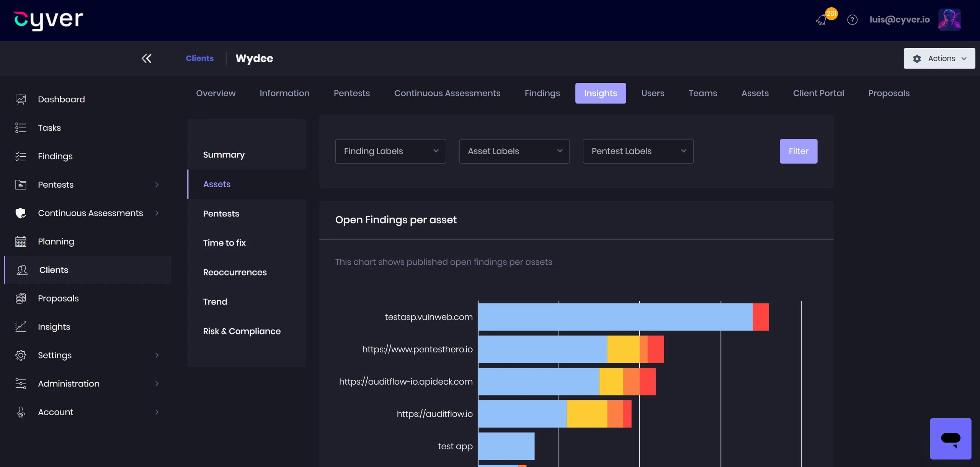Switch to the Client Portal tab
Screen dimensions: 980x467
click(x=818, y=93)
